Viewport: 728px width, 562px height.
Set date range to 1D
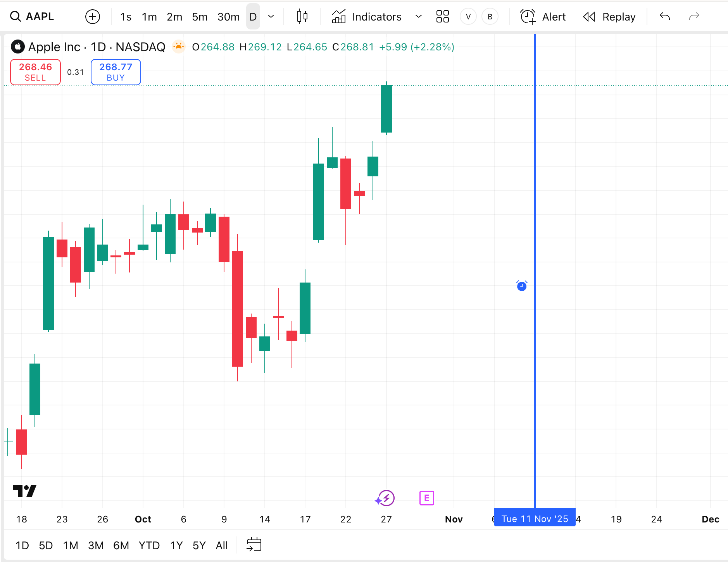pyautogui.click(x=22, y=545)
